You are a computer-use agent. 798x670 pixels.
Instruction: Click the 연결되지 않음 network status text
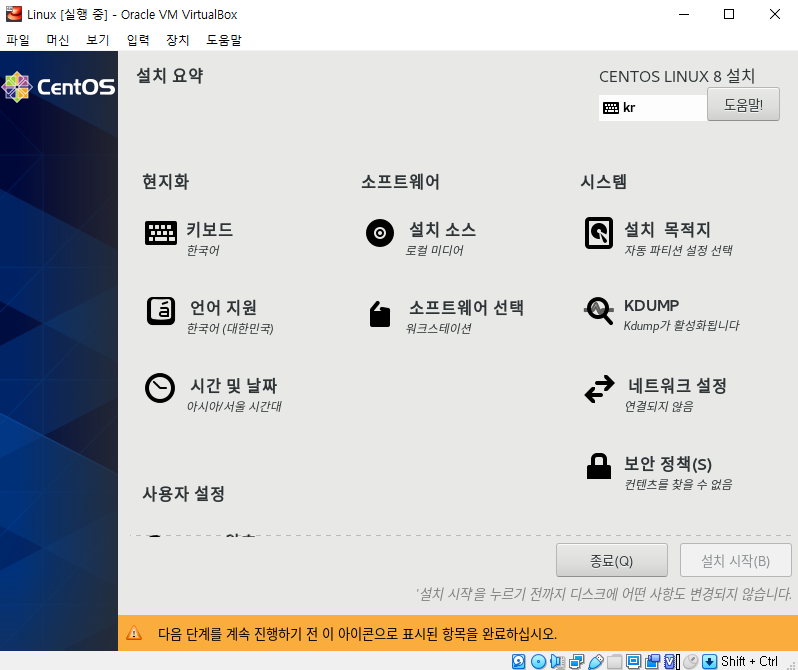click(659, 406)
